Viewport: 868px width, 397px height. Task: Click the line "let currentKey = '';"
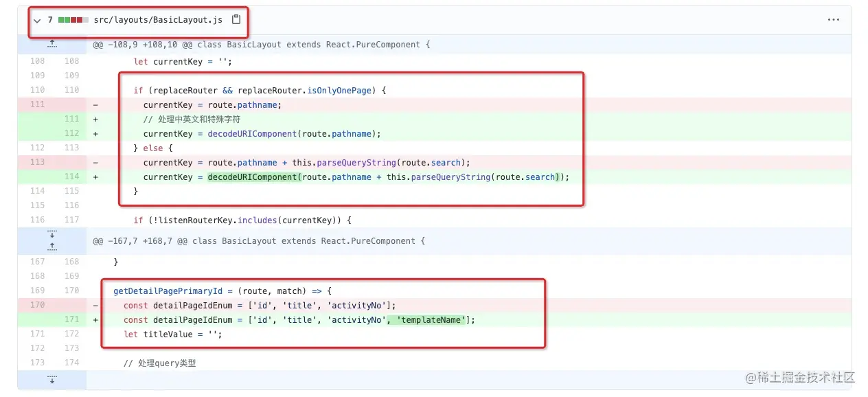(183, 61)
